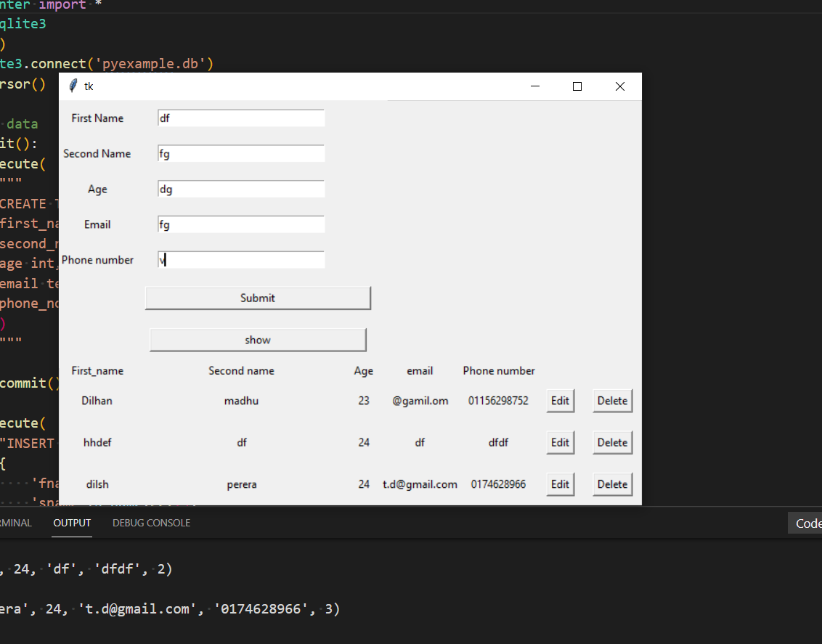The height and width of the screenshot is (644, 822).
Task: Delete the hhdef record
Action: [x=612, y=443]
